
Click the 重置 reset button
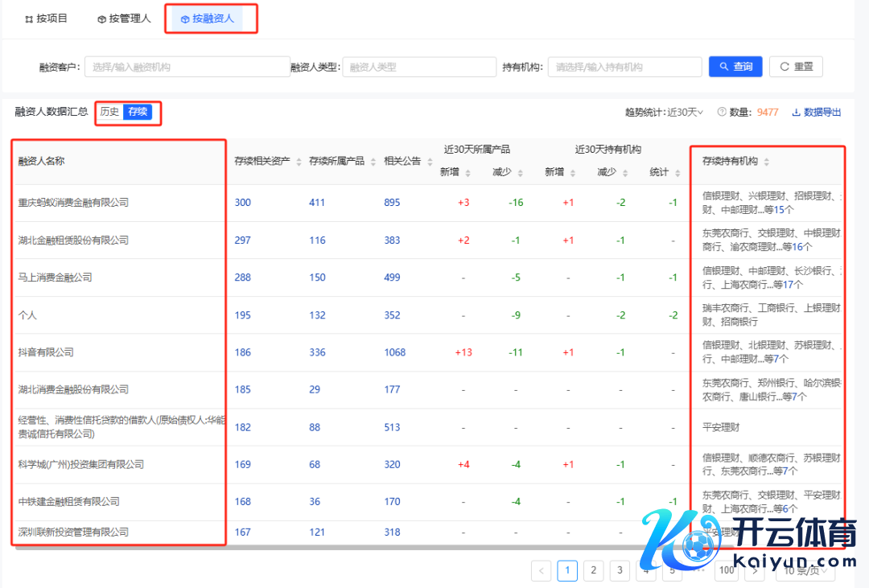pyautogui.click(x=796, y=67)
